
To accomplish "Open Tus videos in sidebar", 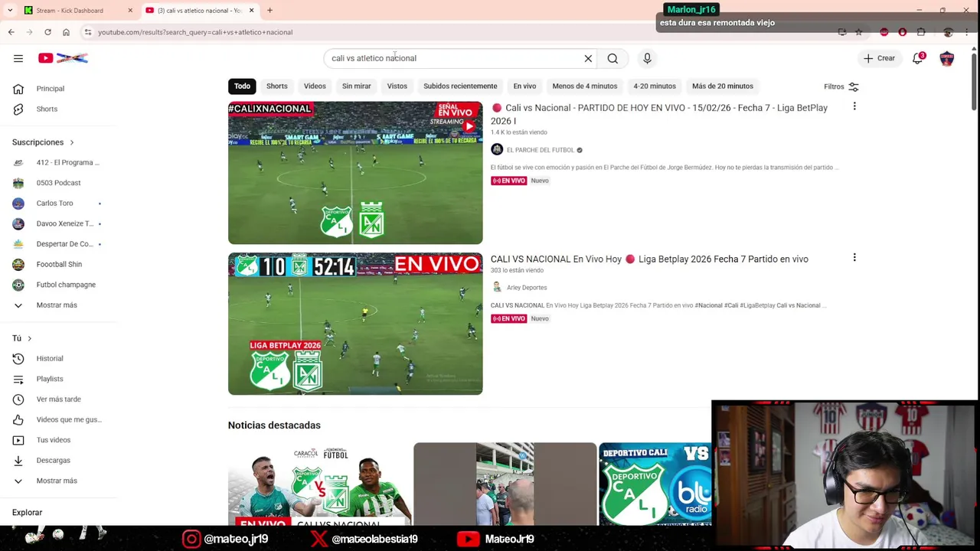I will coord(54,440).
